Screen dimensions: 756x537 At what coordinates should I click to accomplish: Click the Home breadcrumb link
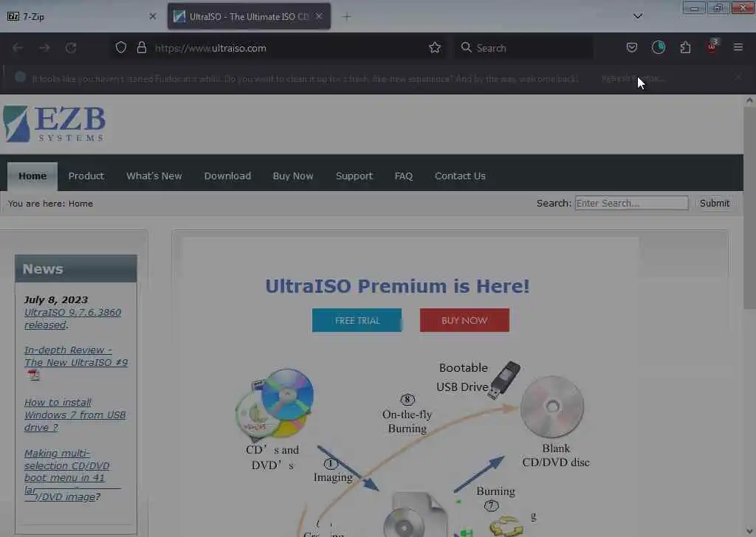coord(80,204)
